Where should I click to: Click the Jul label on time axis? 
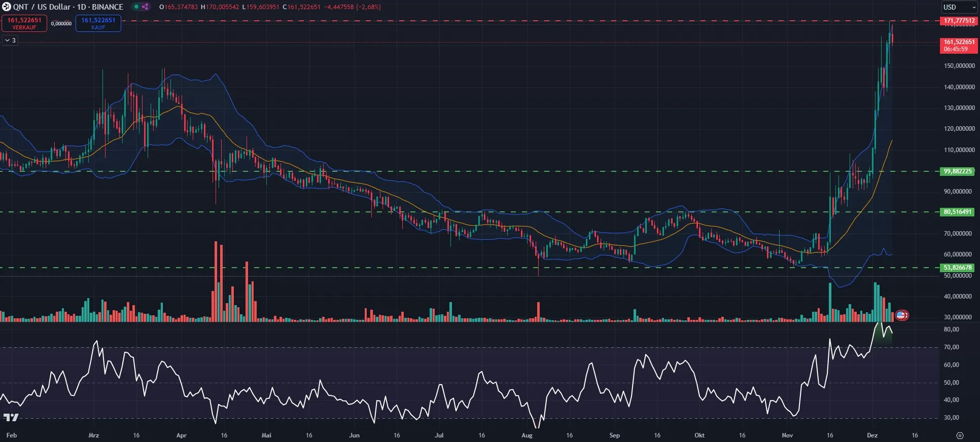pos(439,435)
